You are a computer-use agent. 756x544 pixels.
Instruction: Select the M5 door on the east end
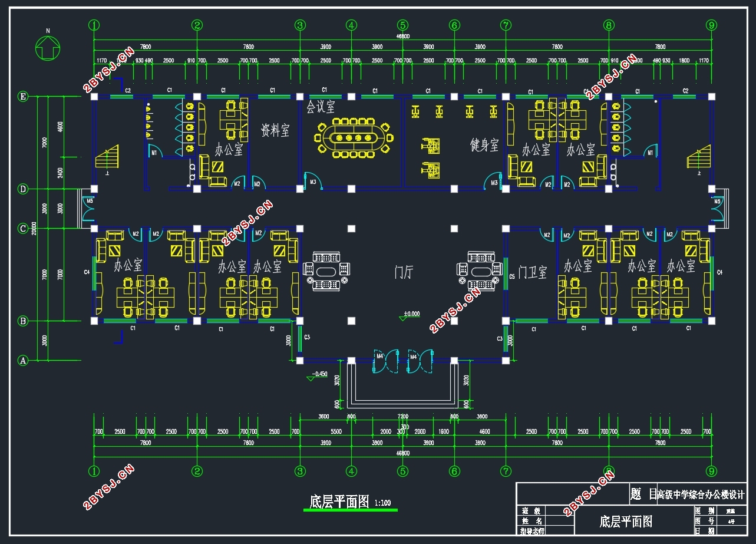717,209
